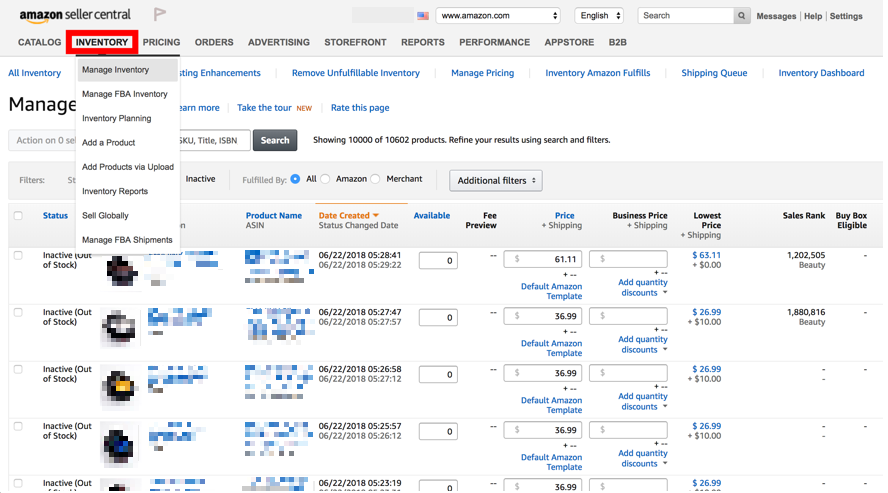Open the Action on selected dropdown
The image size is (888, 493).
42,140
